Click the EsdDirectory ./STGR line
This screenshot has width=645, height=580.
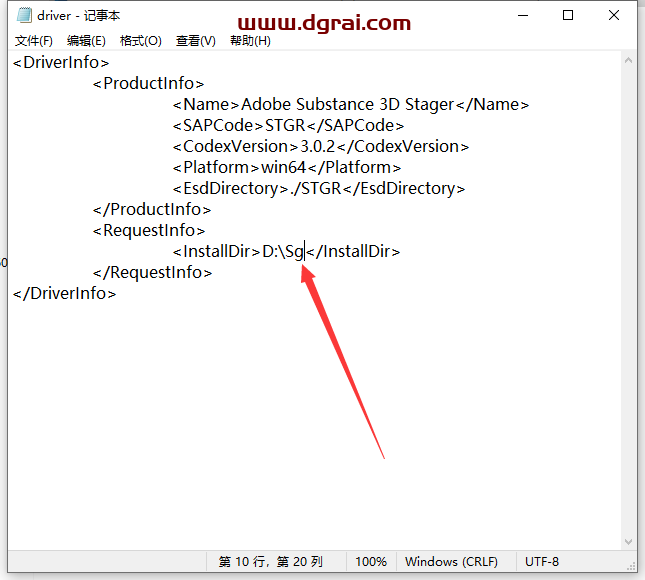pos(319,188)
